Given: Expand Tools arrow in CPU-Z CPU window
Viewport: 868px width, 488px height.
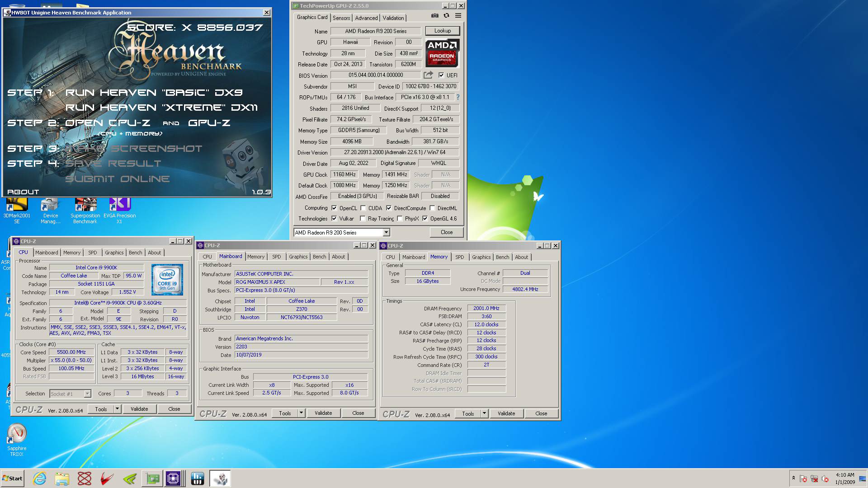Looking at the screenshot, I should click(117, 409).
